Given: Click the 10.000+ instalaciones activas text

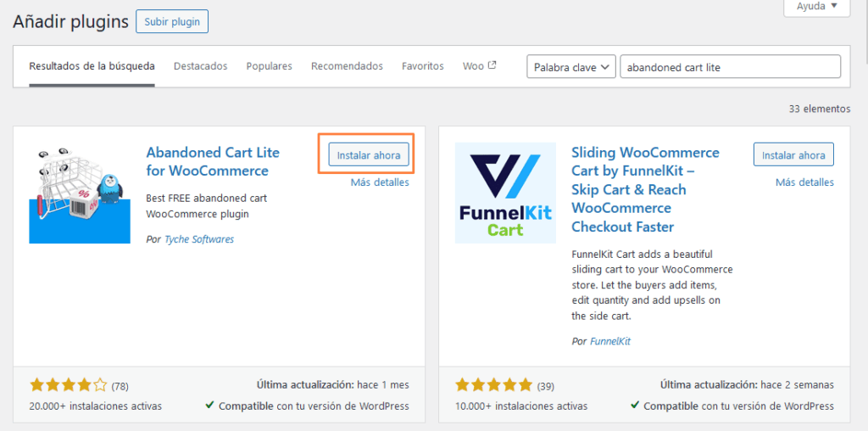Looking at the screenshot, I should 521,406.
